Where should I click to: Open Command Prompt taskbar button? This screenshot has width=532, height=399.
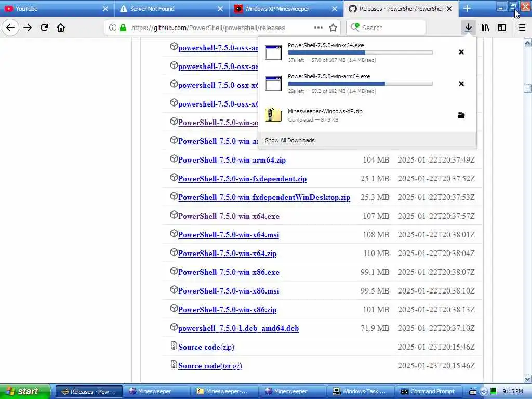coord(429,392)
